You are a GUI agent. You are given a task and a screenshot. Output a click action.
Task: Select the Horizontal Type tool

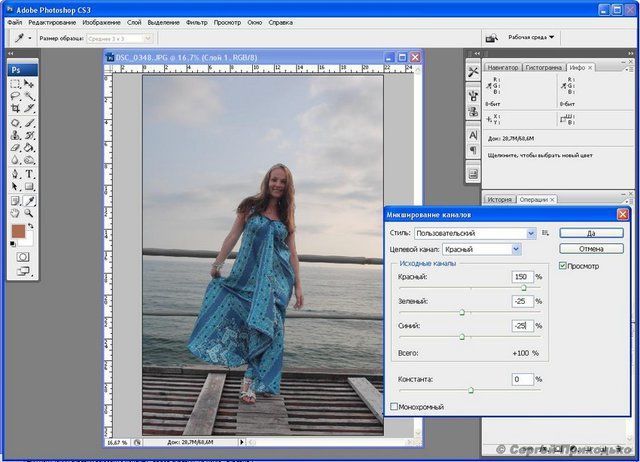[x=29, y=173]
